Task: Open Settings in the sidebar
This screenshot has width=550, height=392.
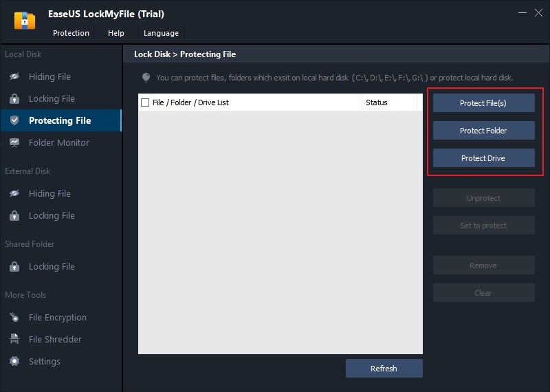Action: click(61, 361)
